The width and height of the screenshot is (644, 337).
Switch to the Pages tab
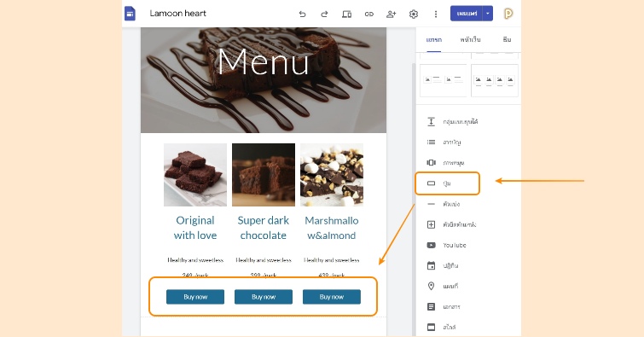coord(470,40)
